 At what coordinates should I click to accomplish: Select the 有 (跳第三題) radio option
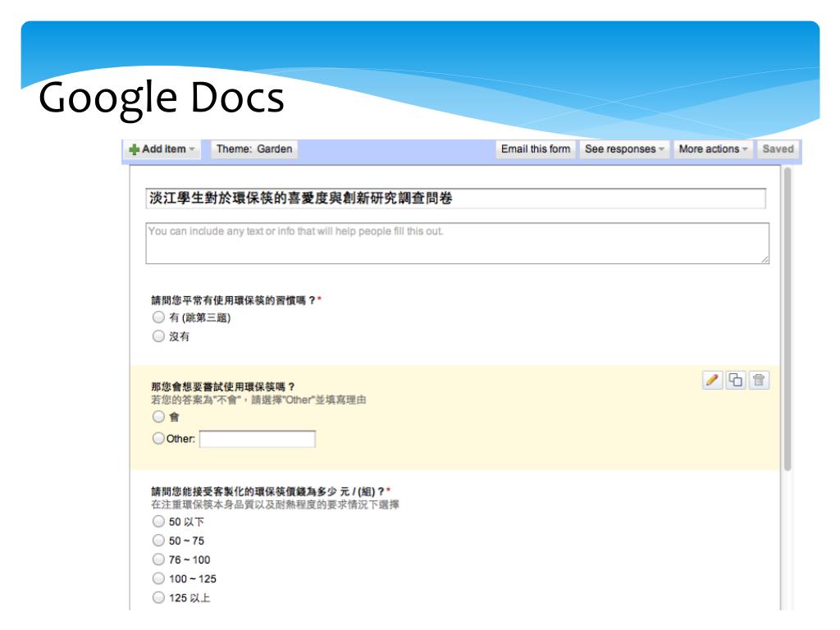pyautogui.click(x=158, y=317)
